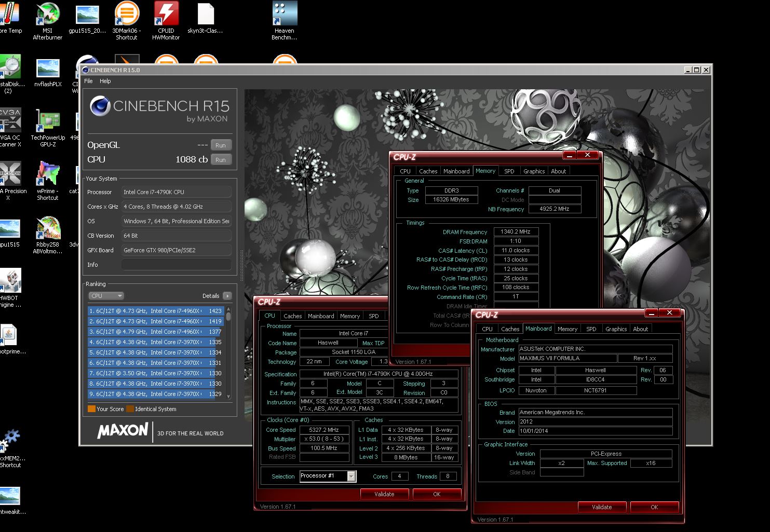770x532 pixels.
Task: Select CPU tab in CPU-Z Memory window
Action: pyautogui.click(x=405, y=171)
